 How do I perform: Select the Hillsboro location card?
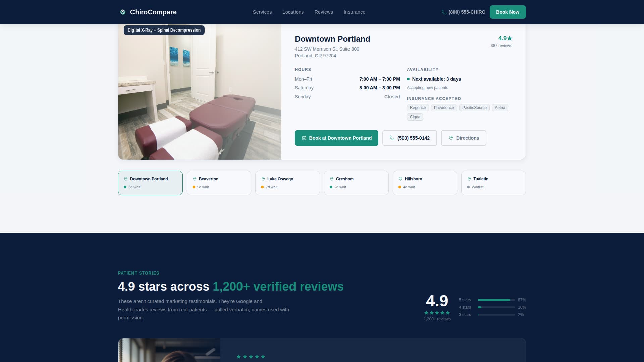click(x=425, y=183)
